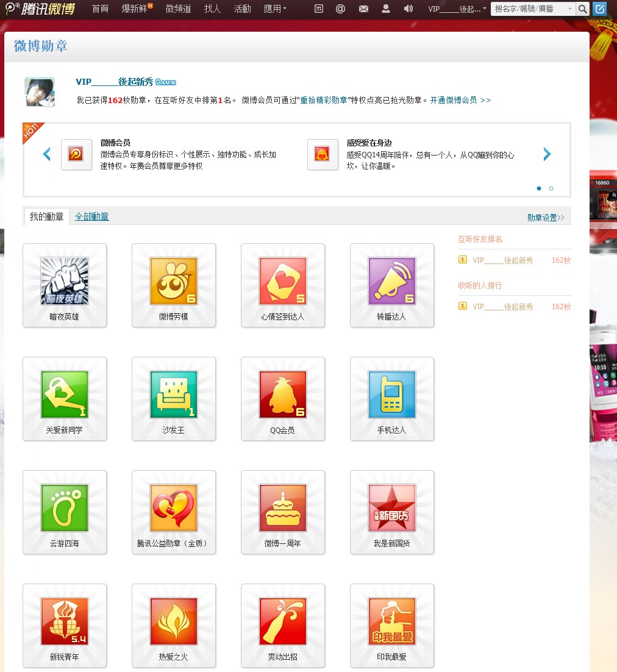Open 微頻道 in top navigation
This screenshot has width=617, height=672.
click(x=178, y=9)
